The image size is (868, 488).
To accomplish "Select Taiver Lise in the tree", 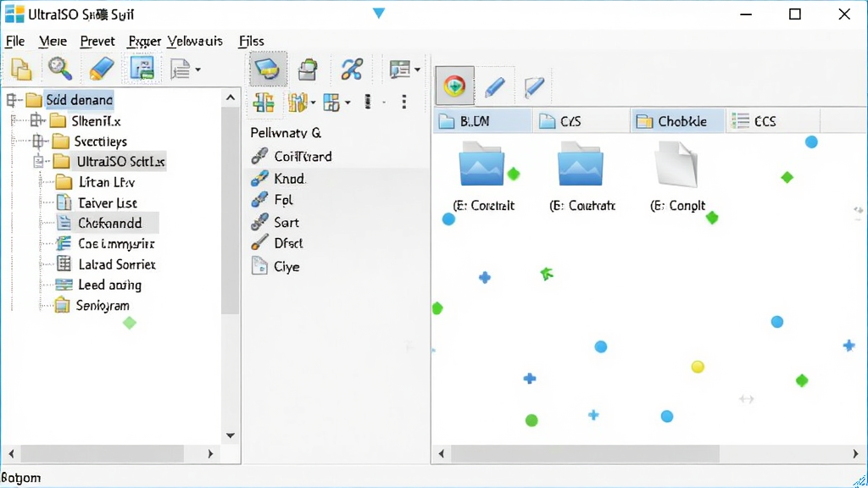I will [x=108, y=203].
